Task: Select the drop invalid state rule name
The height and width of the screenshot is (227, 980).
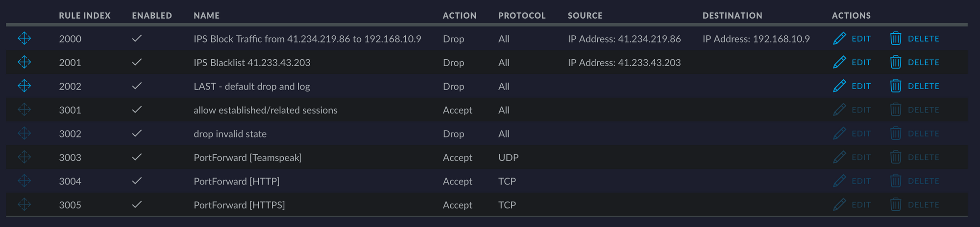Action: (230, 134)
